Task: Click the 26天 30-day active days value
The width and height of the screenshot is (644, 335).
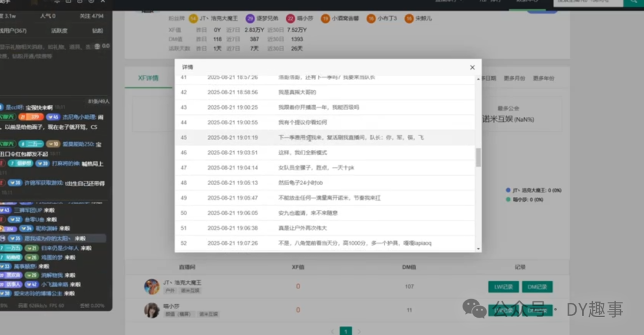Action: pos(297,48)
